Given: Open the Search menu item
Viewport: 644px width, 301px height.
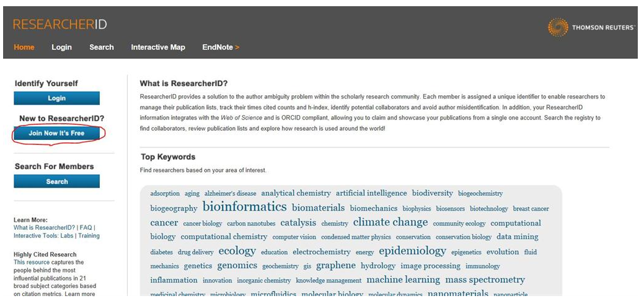Looking at the screenshot, I should coord(102,47).
